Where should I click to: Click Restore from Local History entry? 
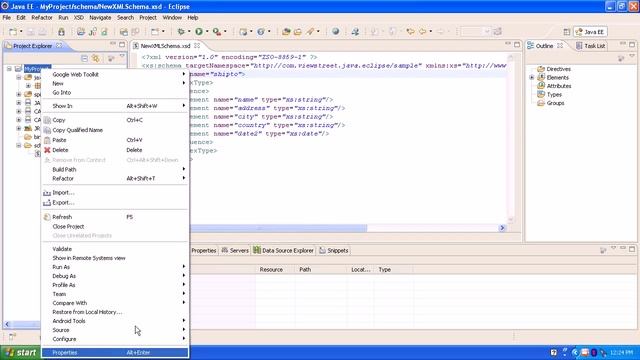(115, 312)
